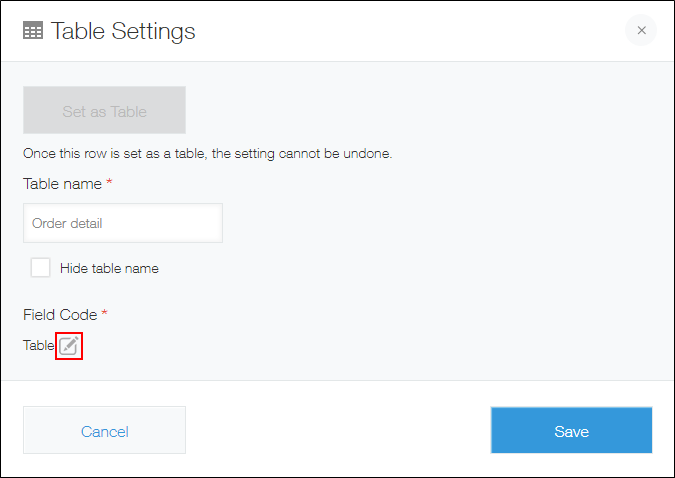Screen dimensions: 675x478
Task: Click the 'Hide table name' label text
Action: click(109, 268)
